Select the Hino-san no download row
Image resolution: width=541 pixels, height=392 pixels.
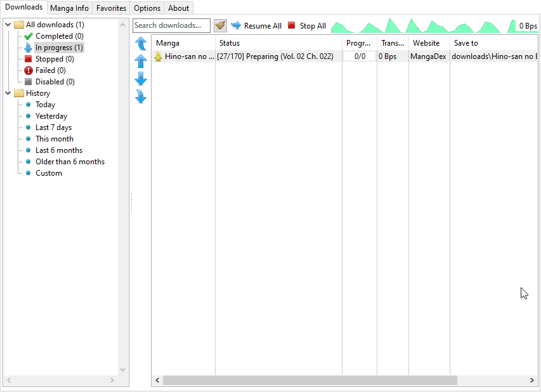pyautogui.click(x=344, y=56)
